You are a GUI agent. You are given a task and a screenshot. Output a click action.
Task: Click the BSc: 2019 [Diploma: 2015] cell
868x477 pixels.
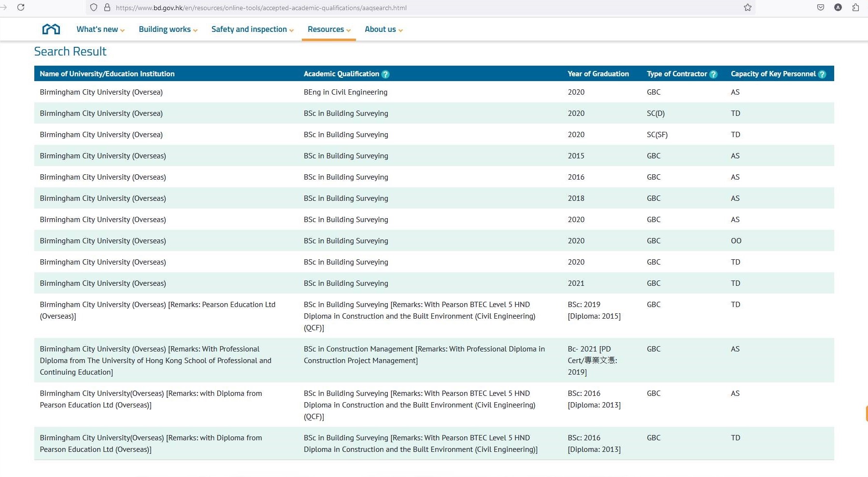point(594,310)
